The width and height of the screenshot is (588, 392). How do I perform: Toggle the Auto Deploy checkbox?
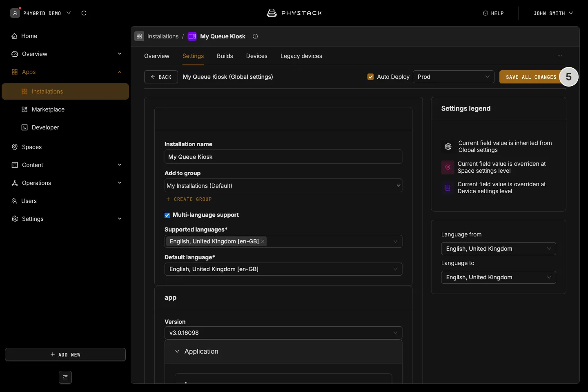pyautogui.click(x=371, y=77)
